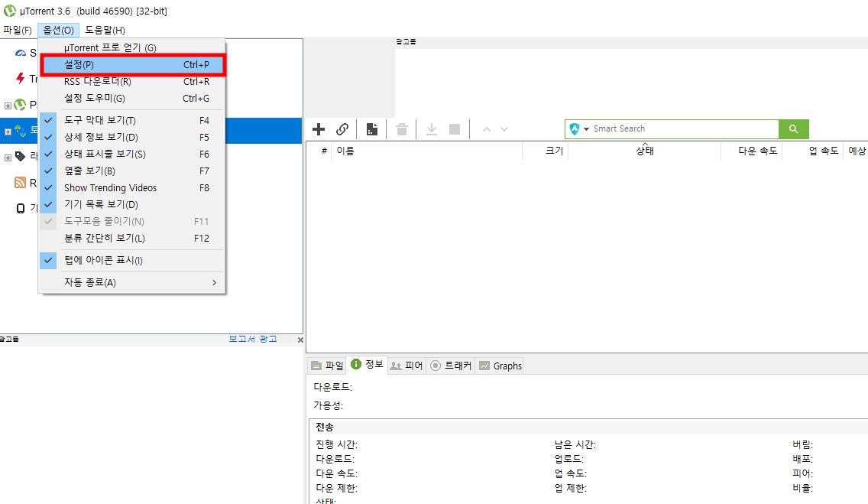This screenshot has width=868, height=504.
Task: Sort torrents by 크기 column
Action: [546, 151]
